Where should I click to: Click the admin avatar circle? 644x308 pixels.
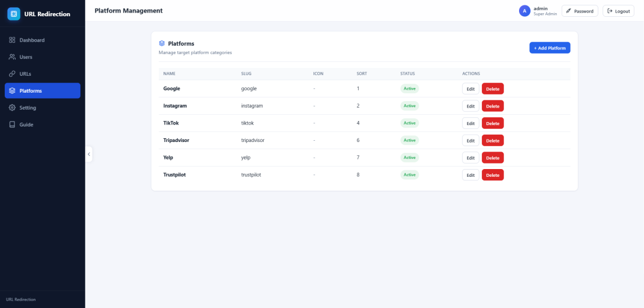click(x=524, y=11)
